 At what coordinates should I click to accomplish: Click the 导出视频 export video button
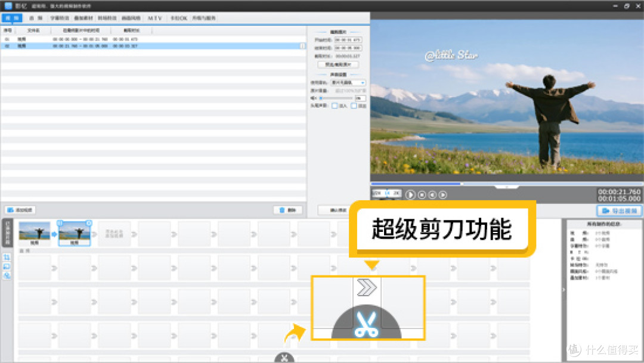620,210
